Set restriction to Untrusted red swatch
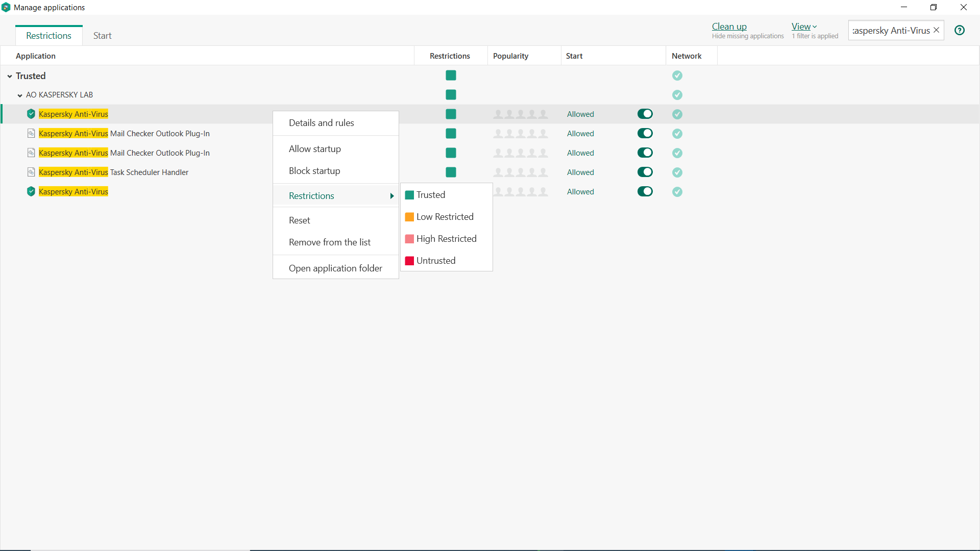Image resolution: width=980 pixels, height=551 pixels. pos(409,261)
